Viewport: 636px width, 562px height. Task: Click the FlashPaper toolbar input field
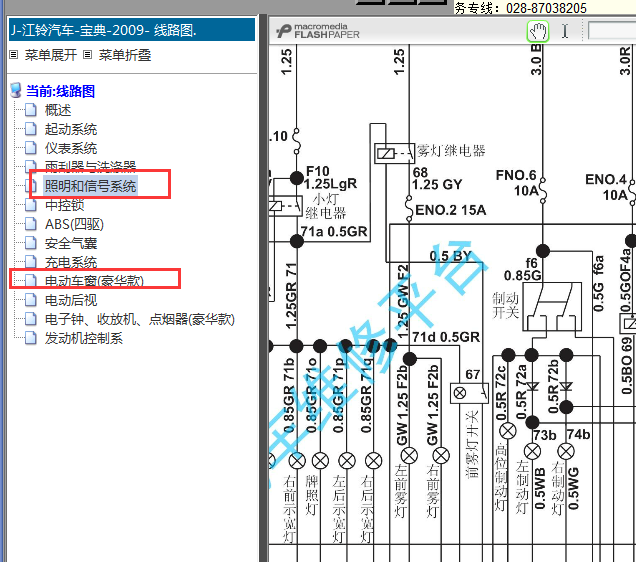point(612,31)
